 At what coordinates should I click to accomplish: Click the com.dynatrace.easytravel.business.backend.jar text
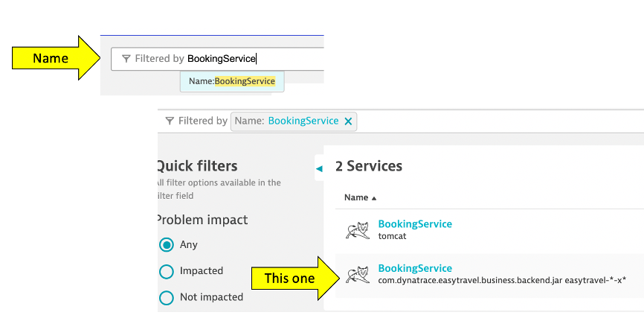pos(470,281)
